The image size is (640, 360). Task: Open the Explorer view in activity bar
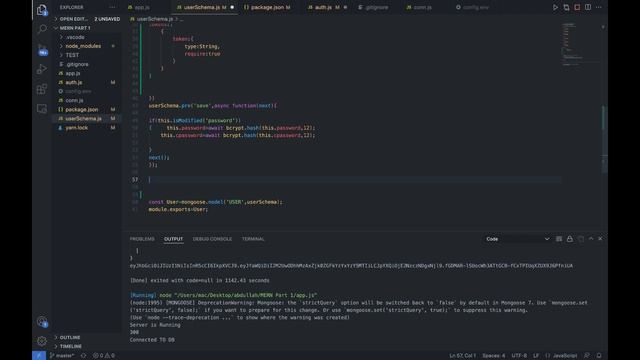coord(42,10)
